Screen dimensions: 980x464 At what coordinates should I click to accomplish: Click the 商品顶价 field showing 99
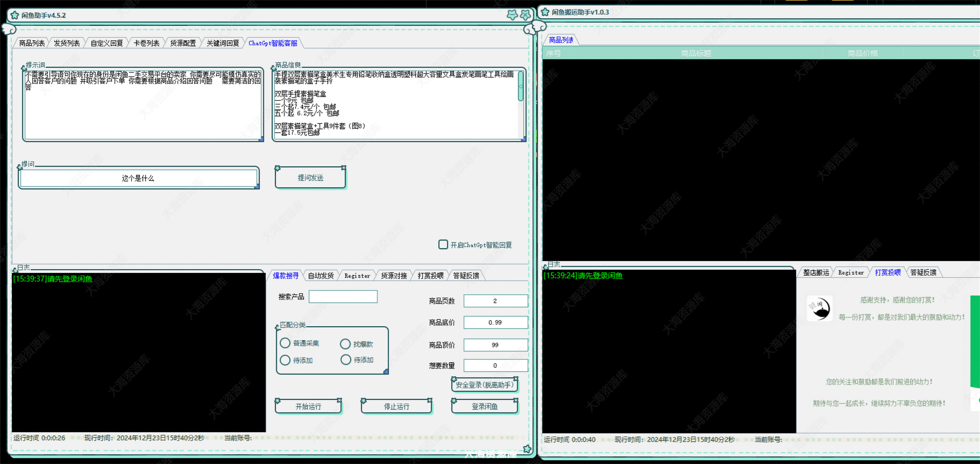[x=495, y=345]
